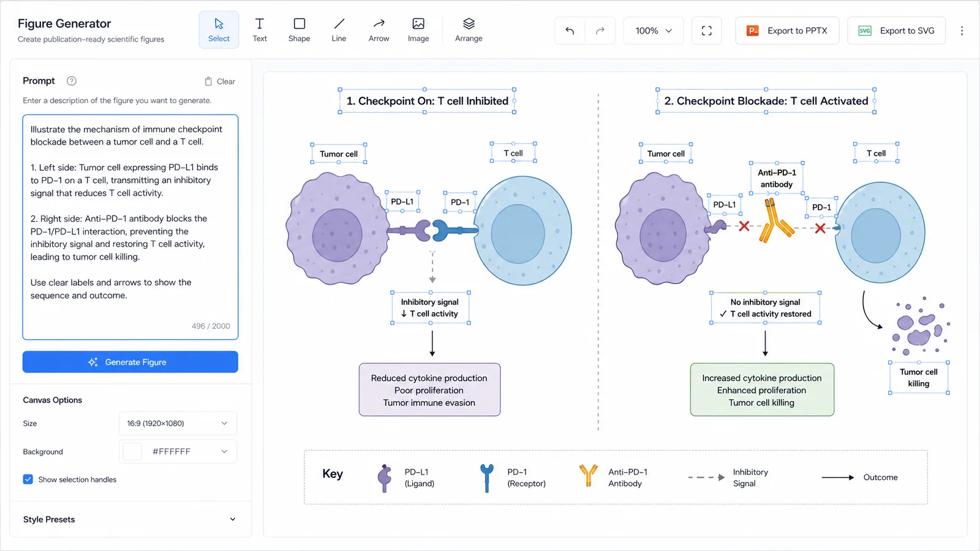980x551 pixels.
Task: Click the Anti-PD-1 antibody icon in Key
Action: [x=588, y=475]
